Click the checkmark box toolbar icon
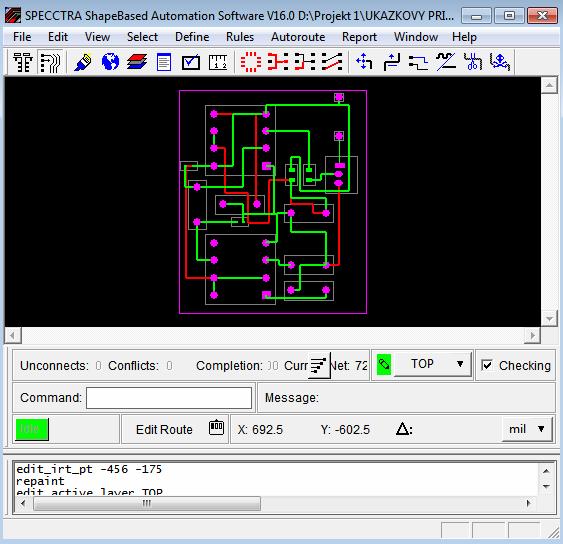The height and width of the screenshot is (544, 563). [191, 62]
